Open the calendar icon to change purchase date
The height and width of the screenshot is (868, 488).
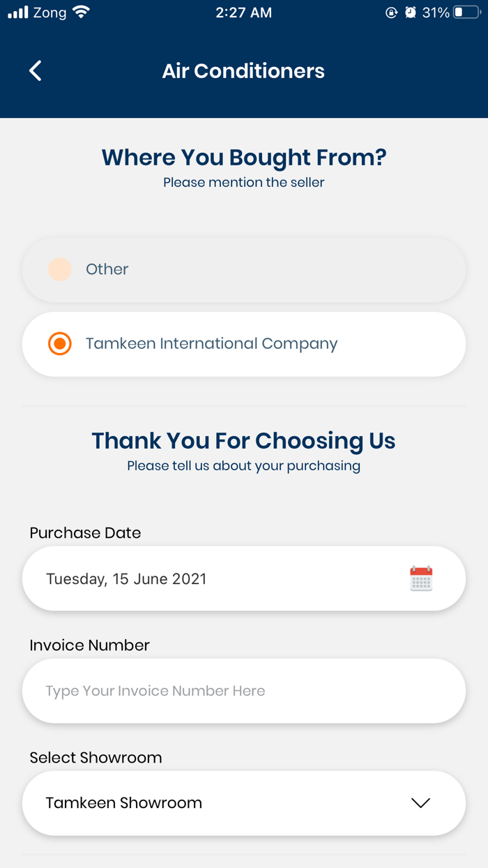[421, 578]
